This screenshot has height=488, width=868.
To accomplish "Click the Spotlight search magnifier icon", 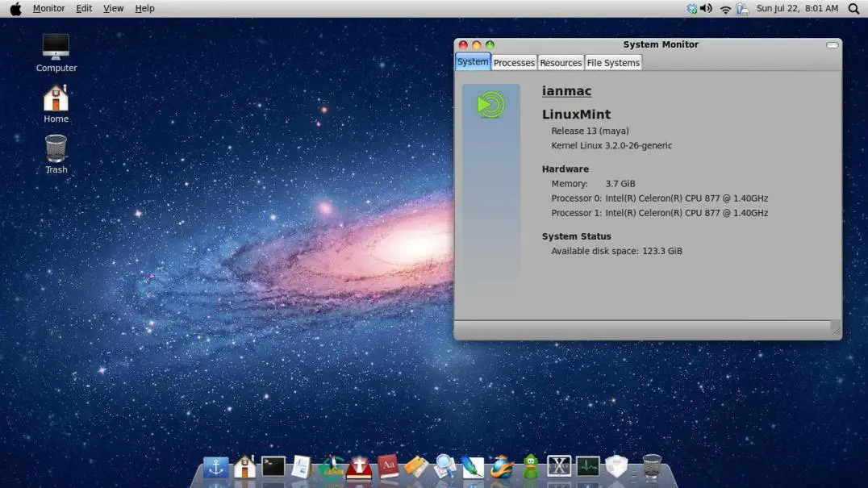I will click(853, 9).
